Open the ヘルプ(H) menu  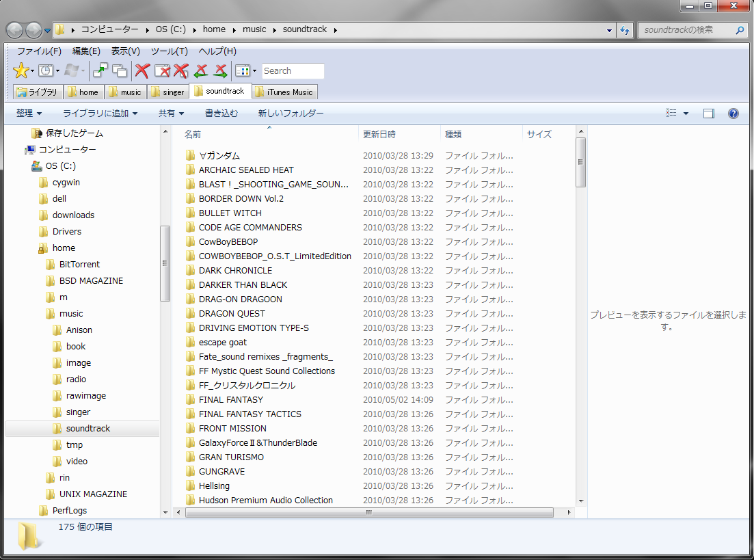[x=217, y=51]
